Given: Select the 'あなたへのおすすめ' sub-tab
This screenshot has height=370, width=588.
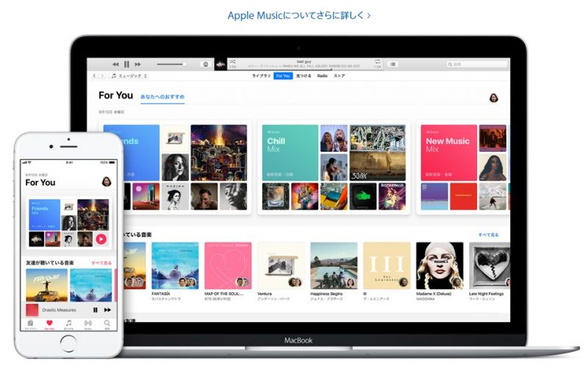Looking at the screenshot, I should 162,97.
